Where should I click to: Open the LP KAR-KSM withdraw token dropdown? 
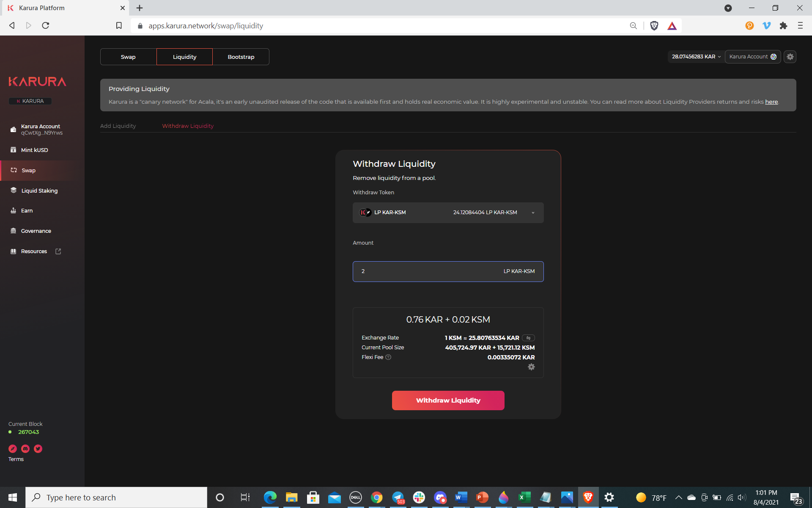[x=448, y=213]
